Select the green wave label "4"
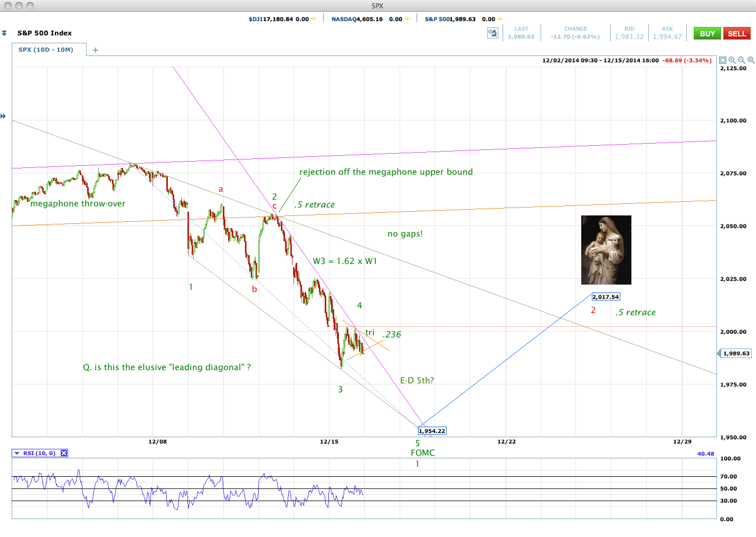 coord(360,305)
